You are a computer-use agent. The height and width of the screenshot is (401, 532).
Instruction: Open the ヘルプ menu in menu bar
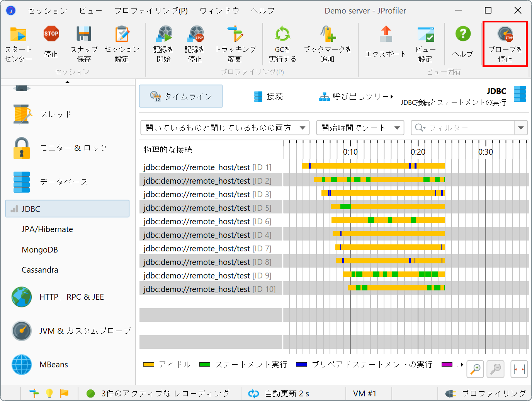(262, 11)
